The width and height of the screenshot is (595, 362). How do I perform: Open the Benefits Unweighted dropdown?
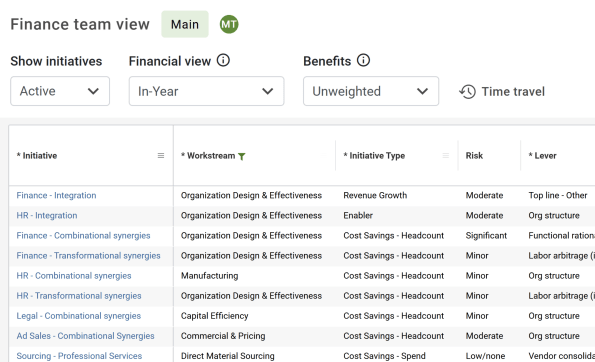point(371,91)
